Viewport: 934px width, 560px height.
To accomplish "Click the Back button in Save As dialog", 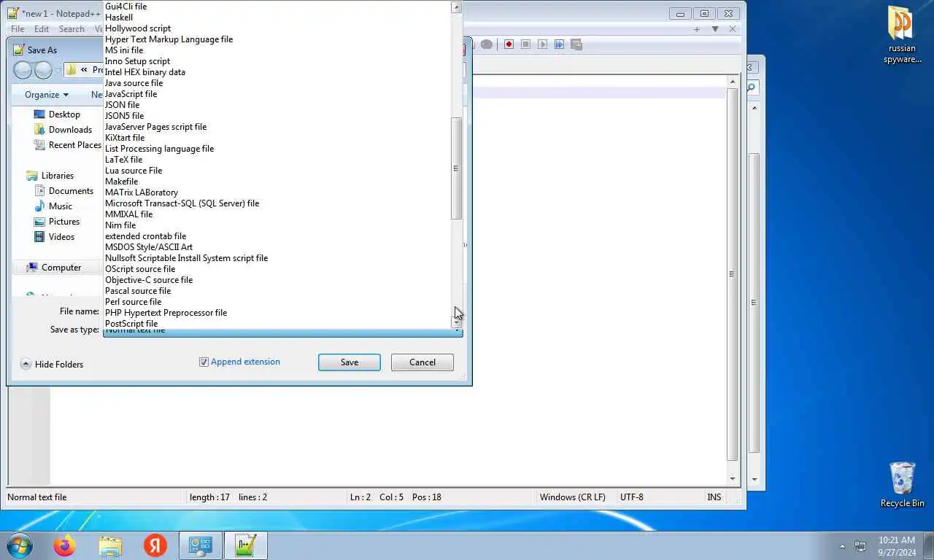I will tap(23, 70).
